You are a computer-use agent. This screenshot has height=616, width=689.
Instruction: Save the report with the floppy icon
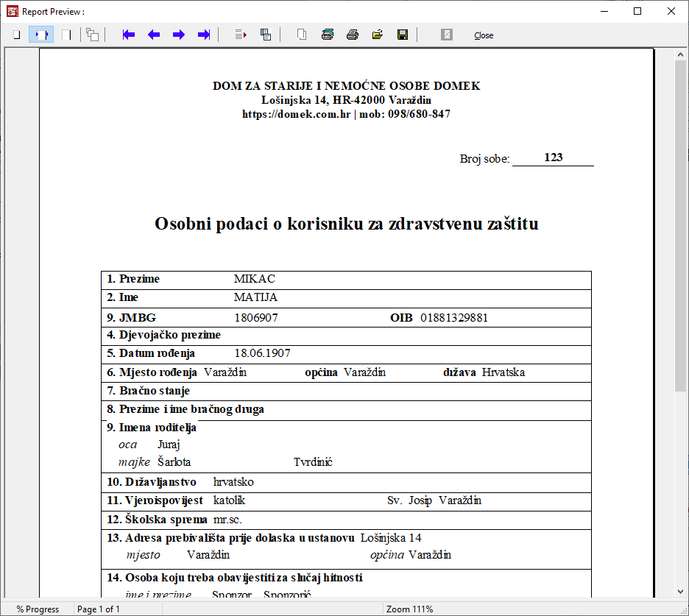[x=403, y=35]
